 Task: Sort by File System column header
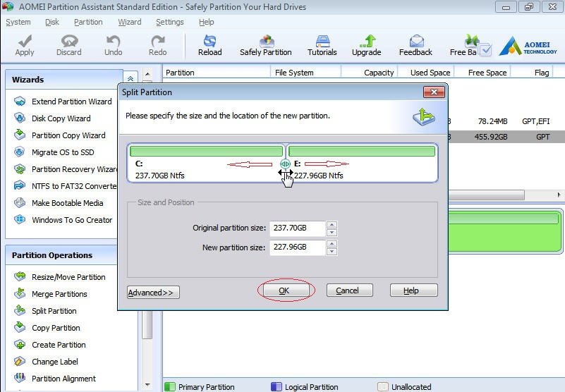pyautogui.click(x=305, y=73)
